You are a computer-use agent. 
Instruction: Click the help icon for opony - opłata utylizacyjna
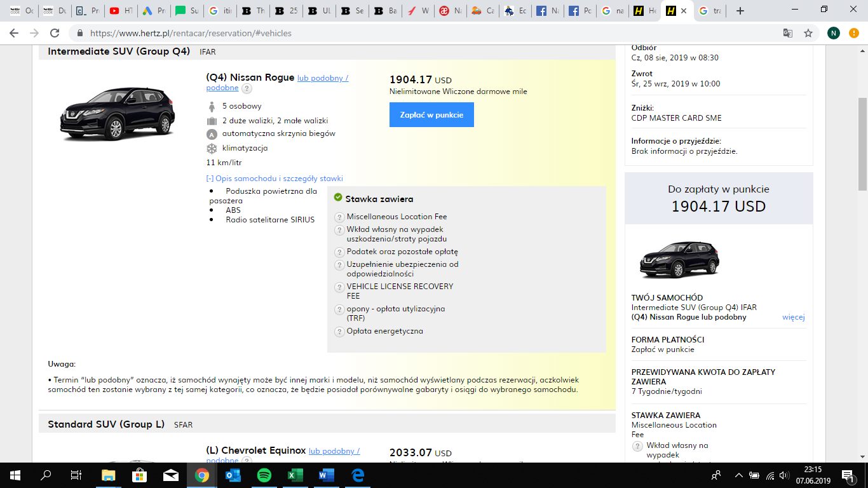(x=339, y=309)
